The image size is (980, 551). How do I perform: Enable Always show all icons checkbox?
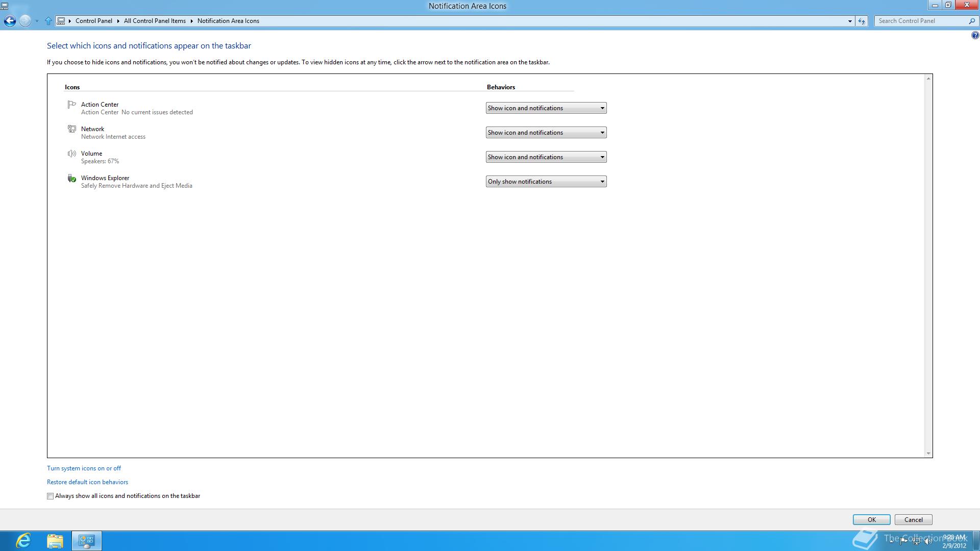(x=51, y=496)
